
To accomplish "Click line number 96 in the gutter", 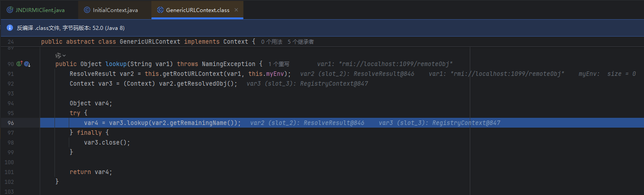I will click(x=10, y=123).
